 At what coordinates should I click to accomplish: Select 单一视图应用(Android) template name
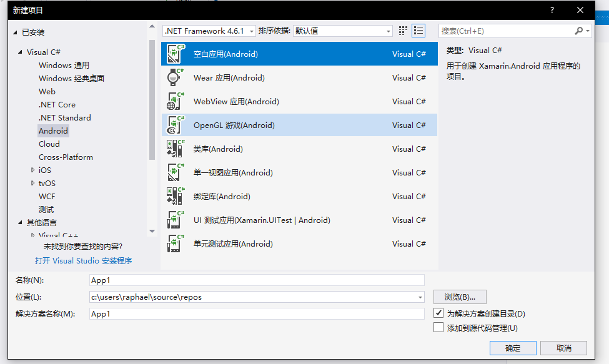click(x=233, y=173)
